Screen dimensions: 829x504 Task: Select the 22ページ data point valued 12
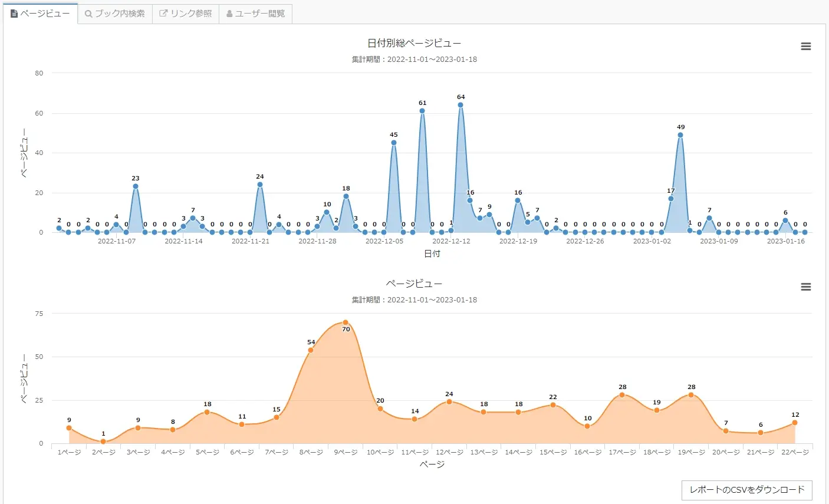tap(795, 423)
